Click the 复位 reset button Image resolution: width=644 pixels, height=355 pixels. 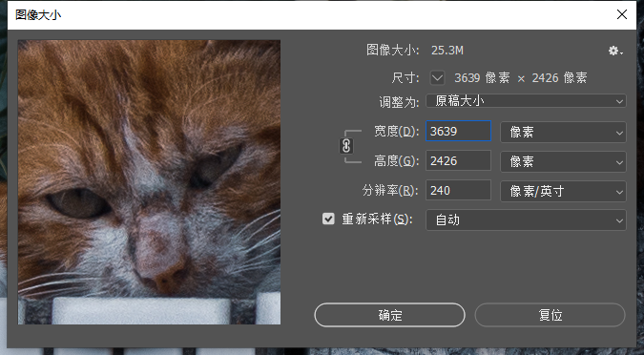pyautogui.click(x=550, y=315)
